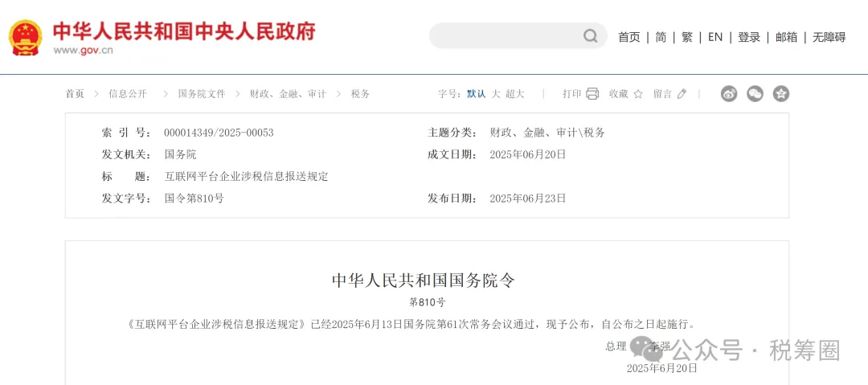
Task: Share to WeChat via the round icon
Action: (x=755, y=93)
